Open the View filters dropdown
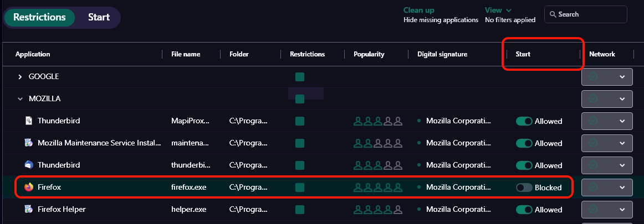 [x=498, y=10]
